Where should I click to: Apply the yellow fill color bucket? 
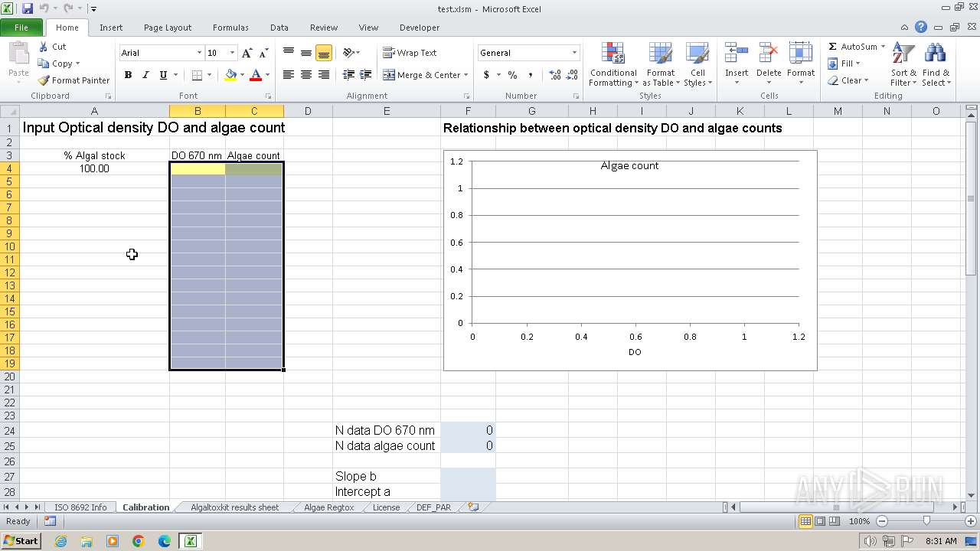(x=230, y=75)
